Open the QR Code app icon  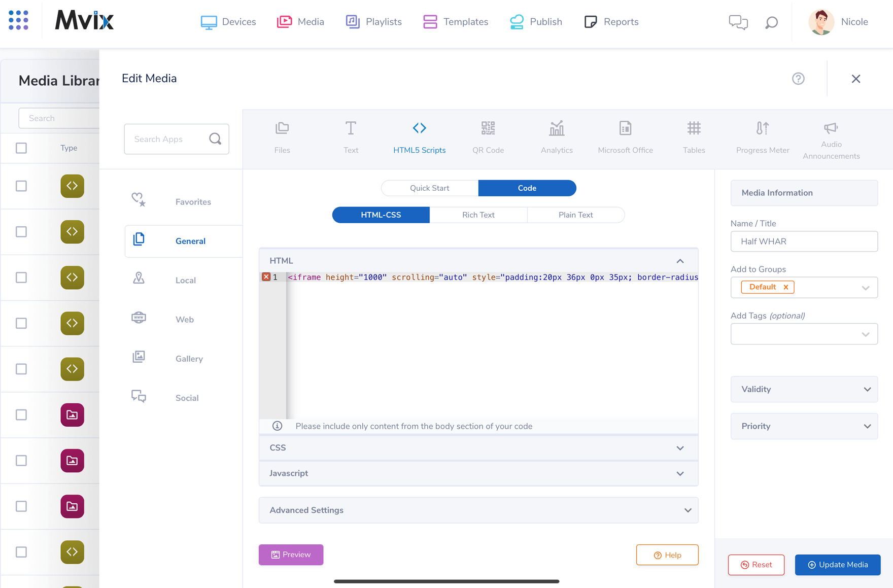(x=488, y=128)
